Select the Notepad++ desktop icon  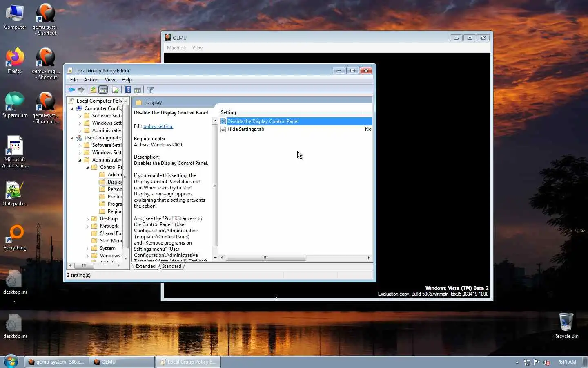(x=15, y=194)
